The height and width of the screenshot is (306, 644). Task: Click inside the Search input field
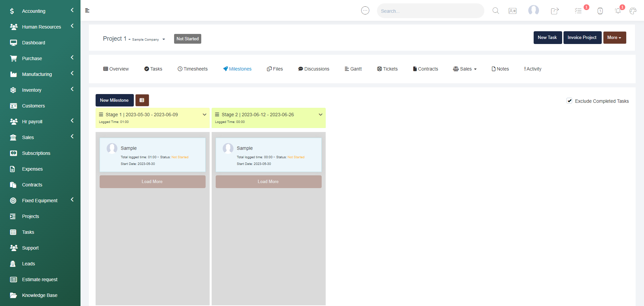point(430,11)
